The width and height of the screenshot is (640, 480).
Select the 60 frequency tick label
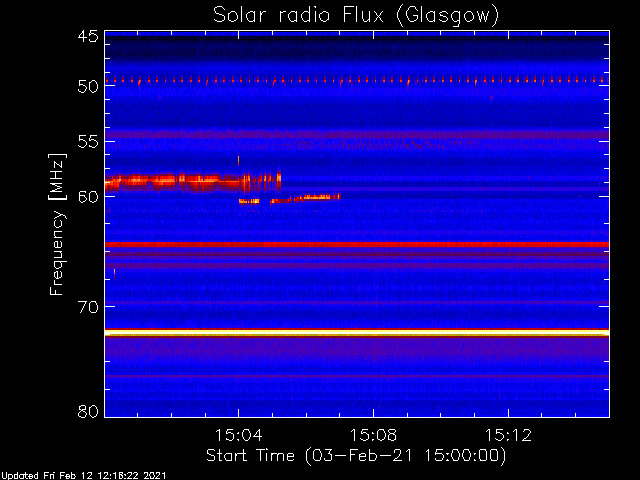88,197
